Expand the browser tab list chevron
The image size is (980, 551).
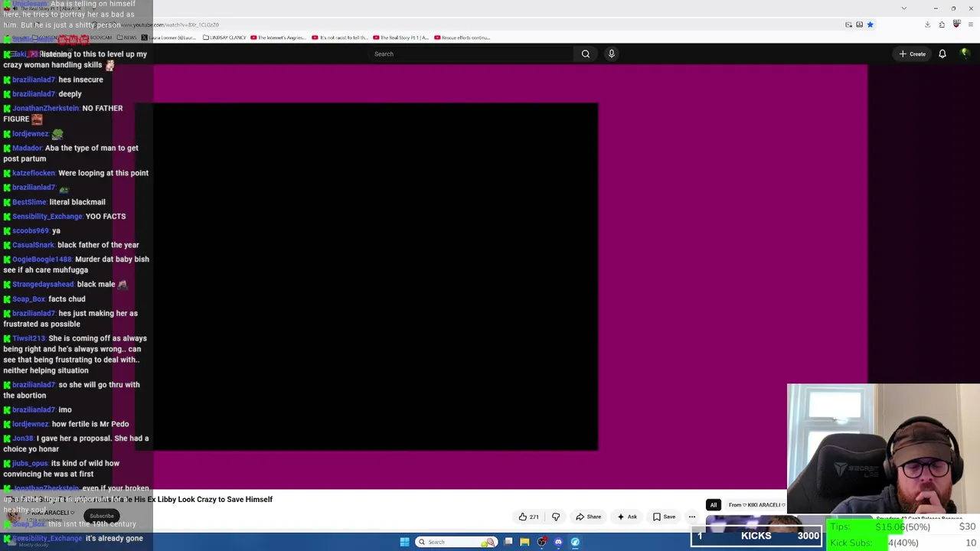coord(904,8)
